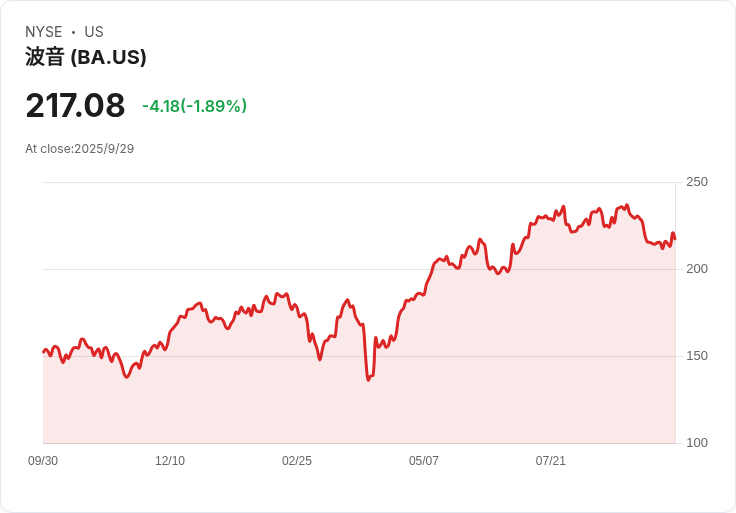Click the dot separator between NYSE and US

tap(73, 32)
